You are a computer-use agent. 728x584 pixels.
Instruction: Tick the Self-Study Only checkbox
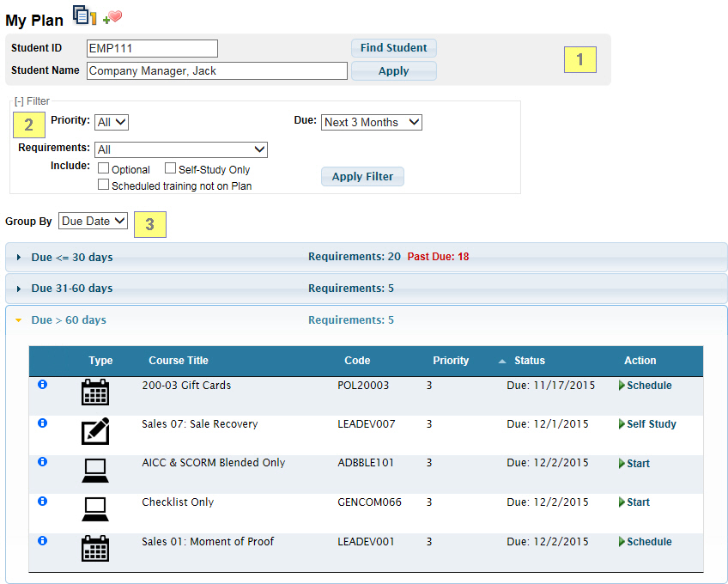[171, 169]
